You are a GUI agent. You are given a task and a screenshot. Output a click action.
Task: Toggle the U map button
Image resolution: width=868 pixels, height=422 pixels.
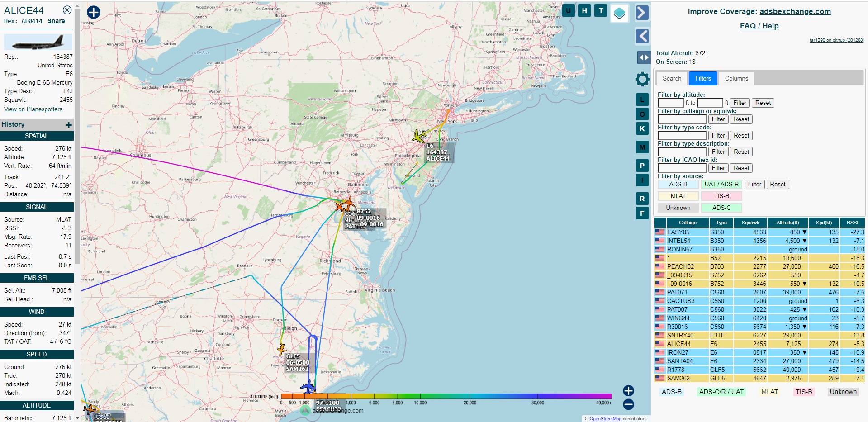[x=568, y=10]
